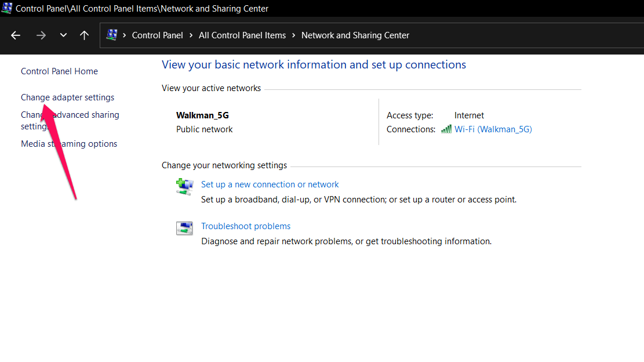This screenshot has height=362, width=644.
Task: Click the title bar Control Panel icon
Action: 7,9
